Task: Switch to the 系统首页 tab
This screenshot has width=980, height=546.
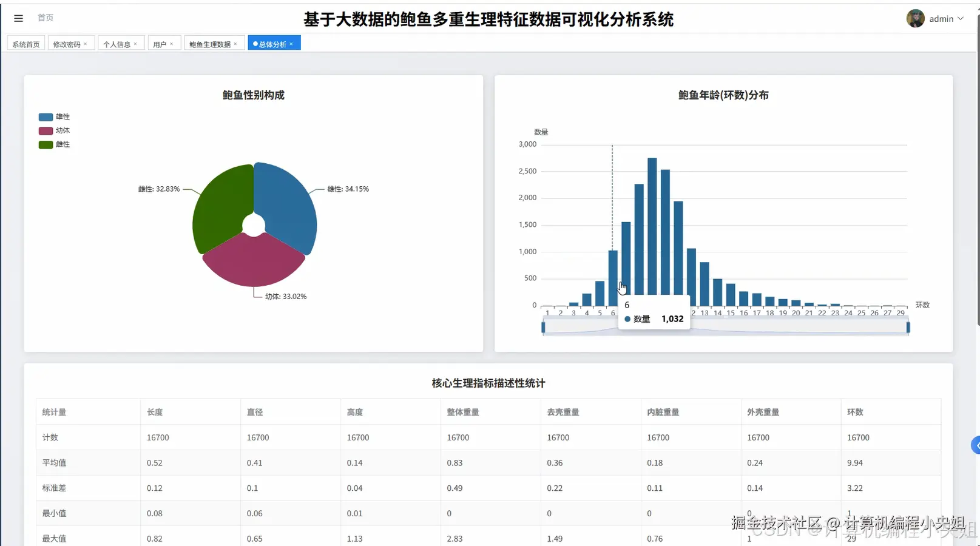Action: click(26, 44)
